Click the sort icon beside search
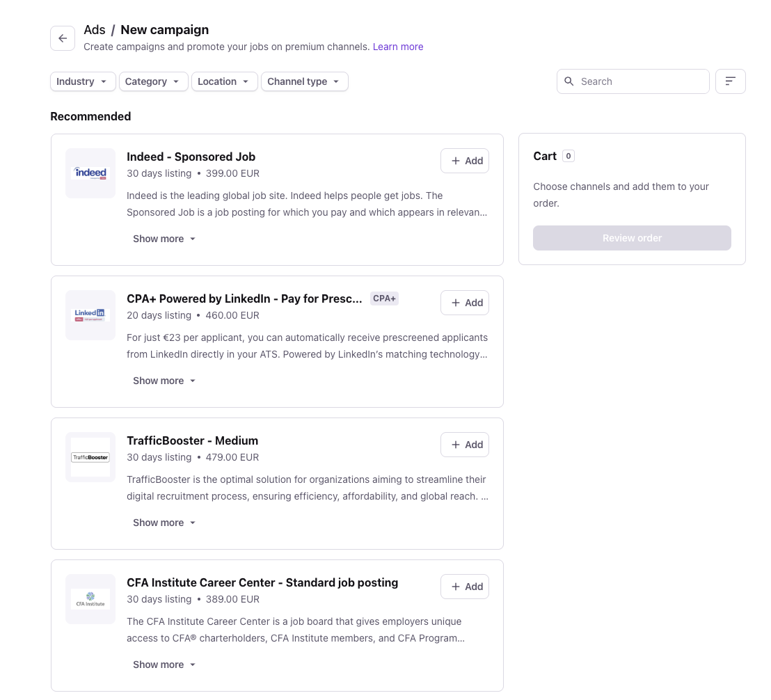Screen dimensions: 771x700 tap(730, 81)
